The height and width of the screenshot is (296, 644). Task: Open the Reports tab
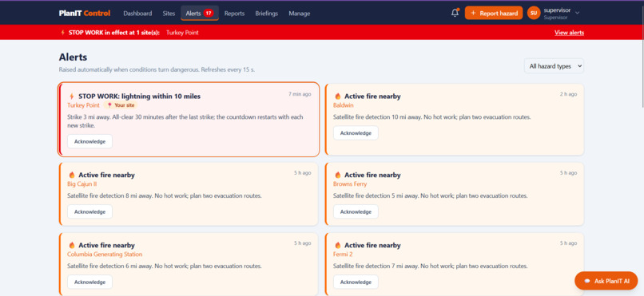click(x=235, y=14)
